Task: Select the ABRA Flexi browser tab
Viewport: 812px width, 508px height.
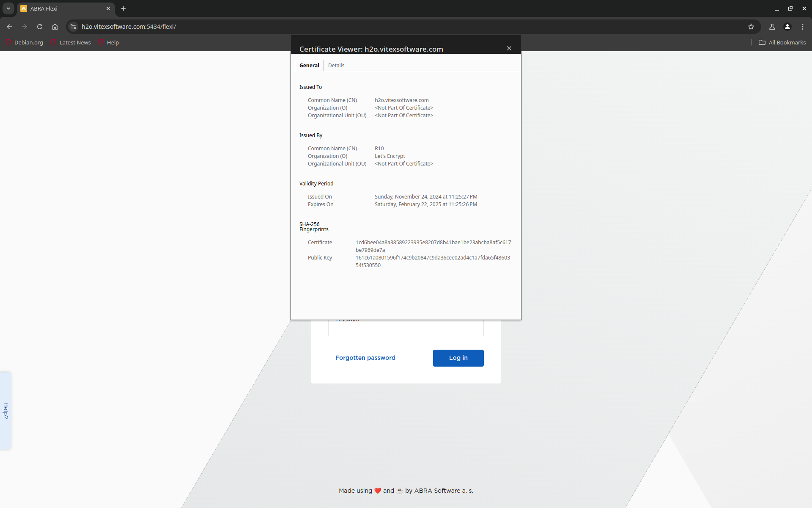Action: (66, 8)
